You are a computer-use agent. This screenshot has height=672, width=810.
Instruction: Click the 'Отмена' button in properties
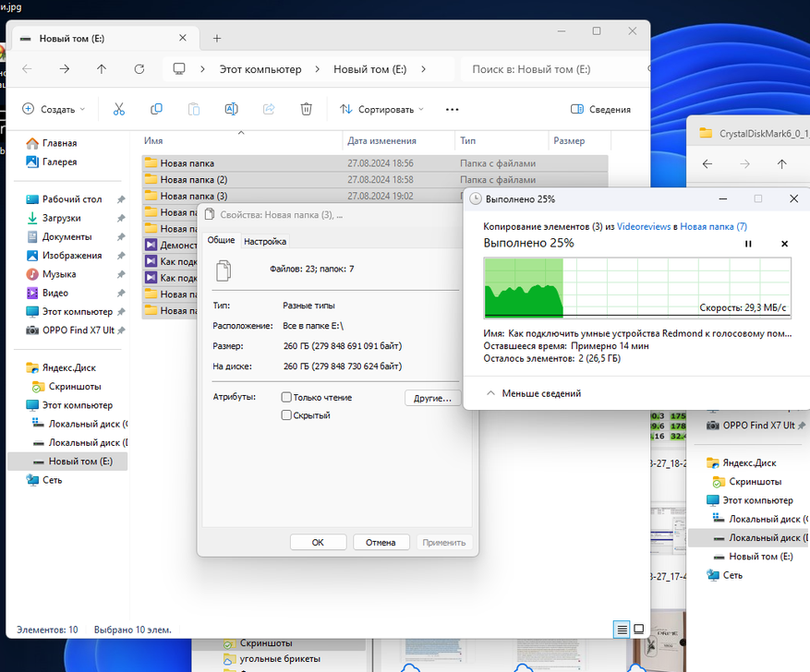pyautogui.click(x=381, y=542)
